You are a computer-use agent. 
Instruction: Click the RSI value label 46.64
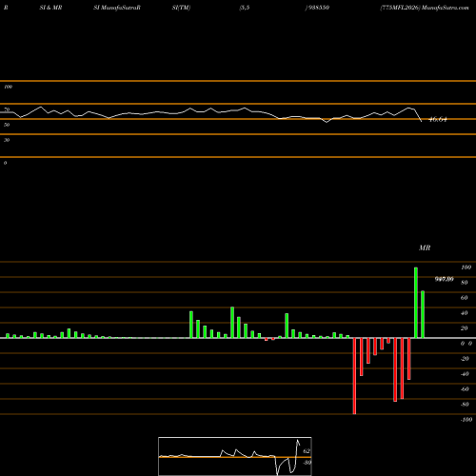438,120
